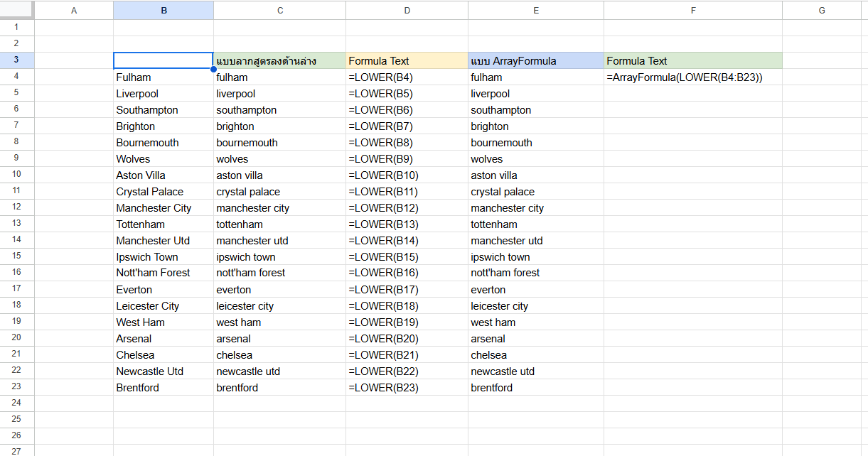Select column C header

tap(280, 10)
